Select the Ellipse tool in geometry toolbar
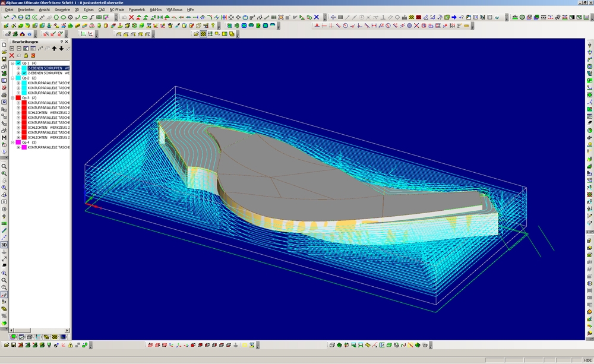Screen dimensions: 594x364 64,17
